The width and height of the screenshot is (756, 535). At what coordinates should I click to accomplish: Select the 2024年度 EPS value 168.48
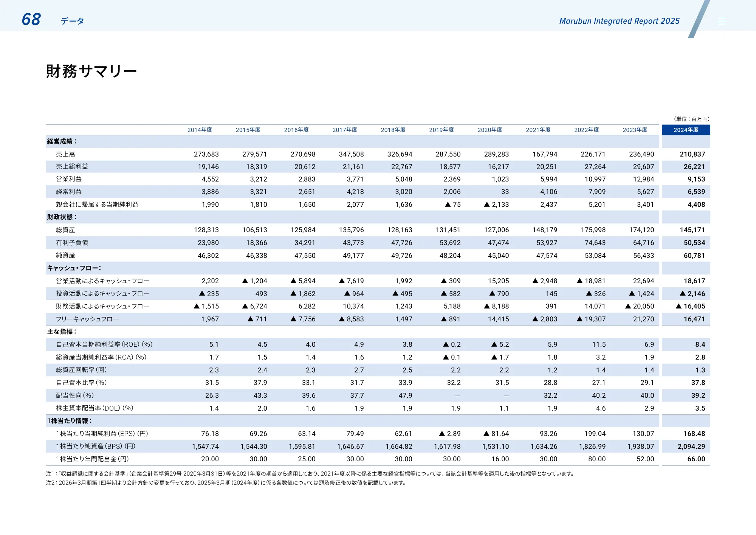[694, 434]
